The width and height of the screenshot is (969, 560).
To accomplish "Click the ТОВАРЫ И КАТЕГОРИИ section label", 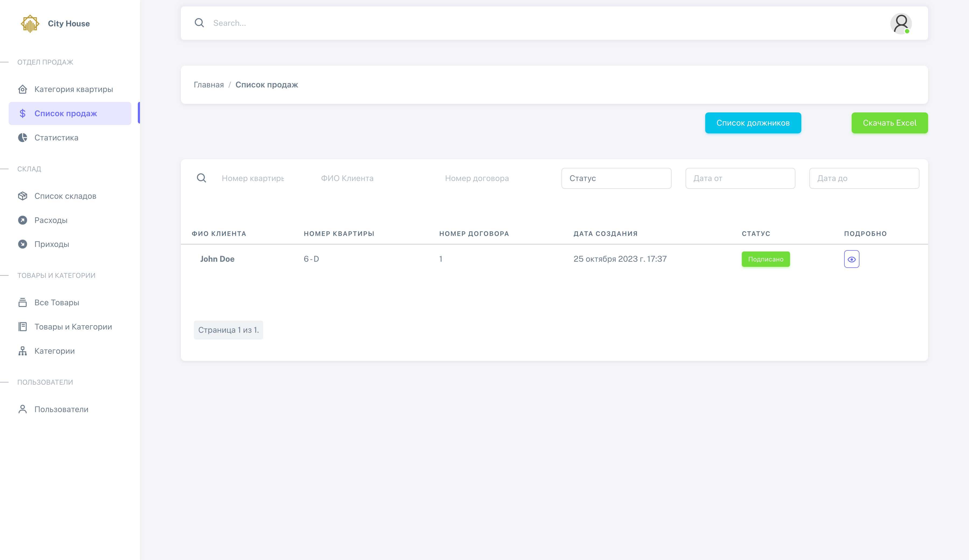I will [56, 276].
